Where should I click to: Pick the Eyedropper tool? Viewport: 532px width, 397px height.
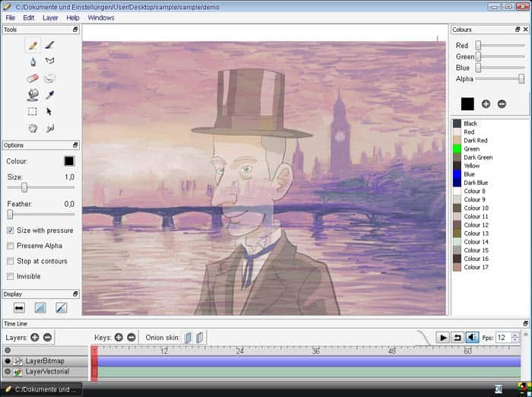[x=50, y=95]
